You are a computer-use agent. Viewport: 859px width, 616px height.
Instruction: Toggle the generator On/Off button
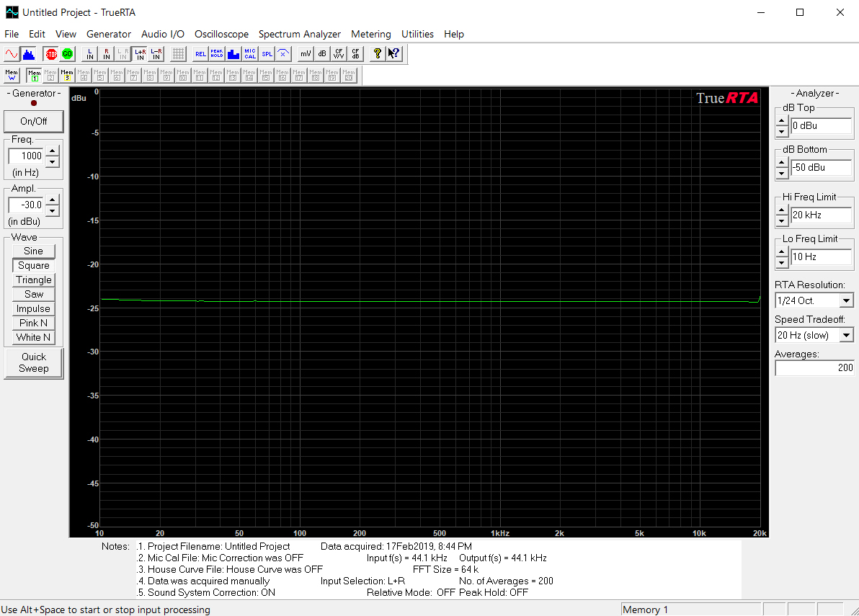(x=33, y=121)
